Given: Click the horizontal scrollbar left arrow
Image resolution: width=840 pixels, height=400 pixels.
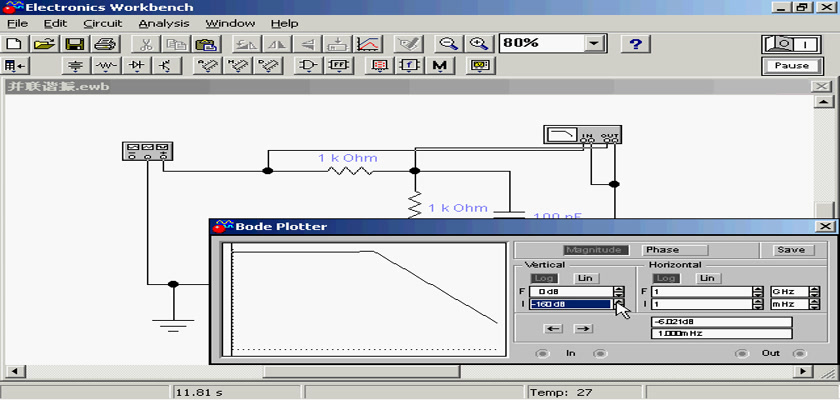Looking at the screenshot, I should click(14, 371).
